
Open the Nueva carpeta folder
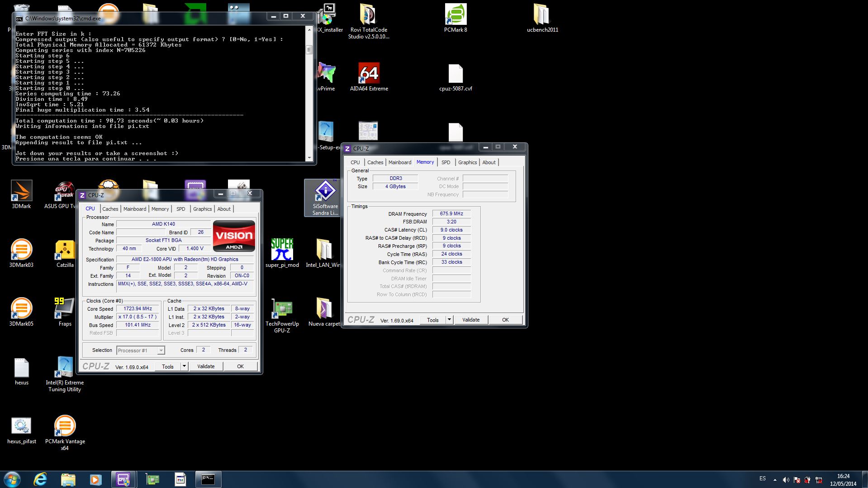pyautogui.click(x=324, y=312)
